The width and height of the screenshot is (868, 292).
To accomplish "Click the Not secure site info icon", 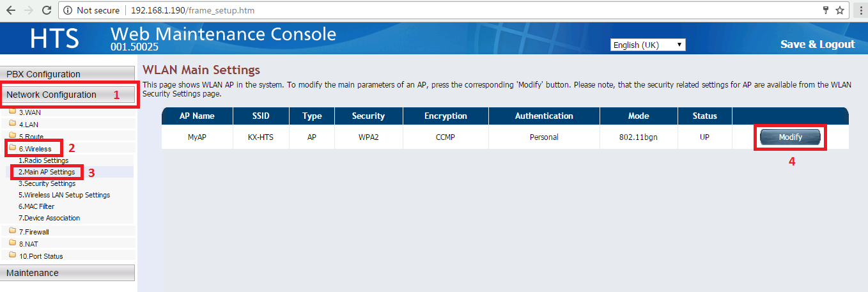I will (x=67, y=11).
